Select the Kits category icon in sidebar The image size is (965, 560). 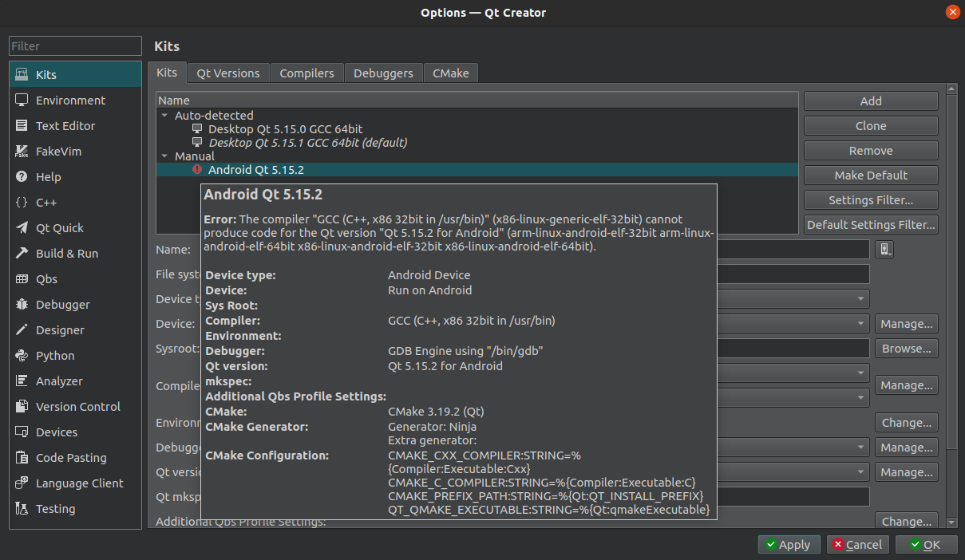click(22, 74)
